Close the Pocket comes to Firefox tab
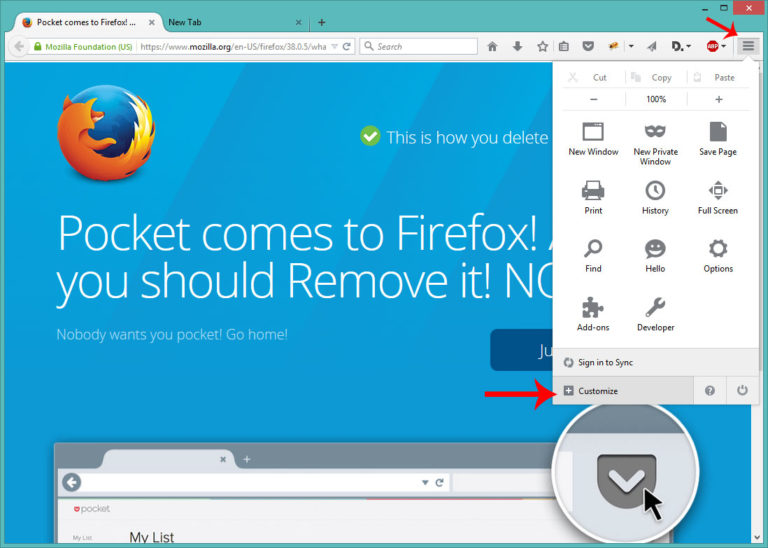 [x=152, y=23]
